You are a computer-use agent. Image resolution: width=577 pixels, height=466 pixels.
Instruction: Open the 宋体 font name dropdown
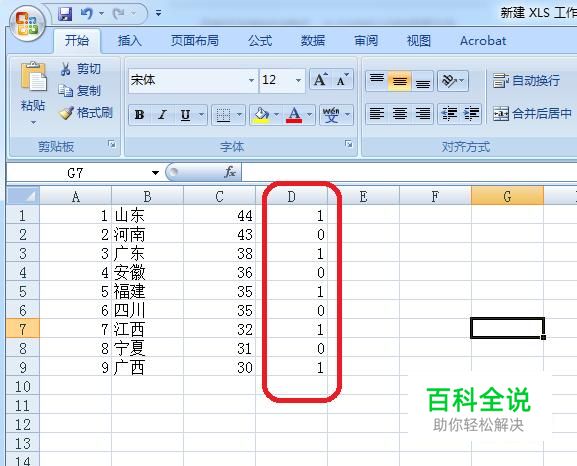(x=251, y=80)
